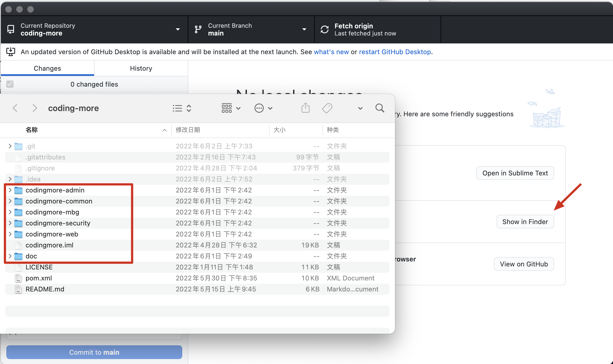
Task: Expand the codingmore-admin folder
Action: 10,190
